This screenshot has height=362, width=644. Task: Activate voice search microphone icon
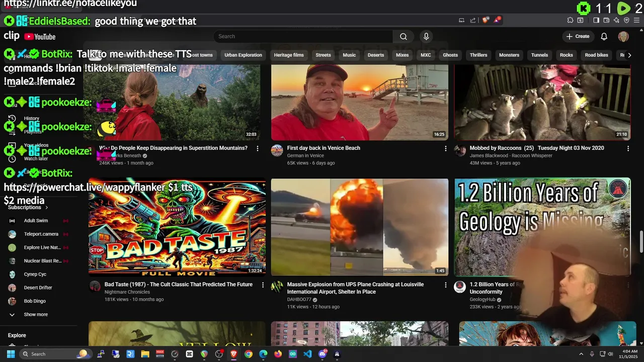tap(426, 36)
